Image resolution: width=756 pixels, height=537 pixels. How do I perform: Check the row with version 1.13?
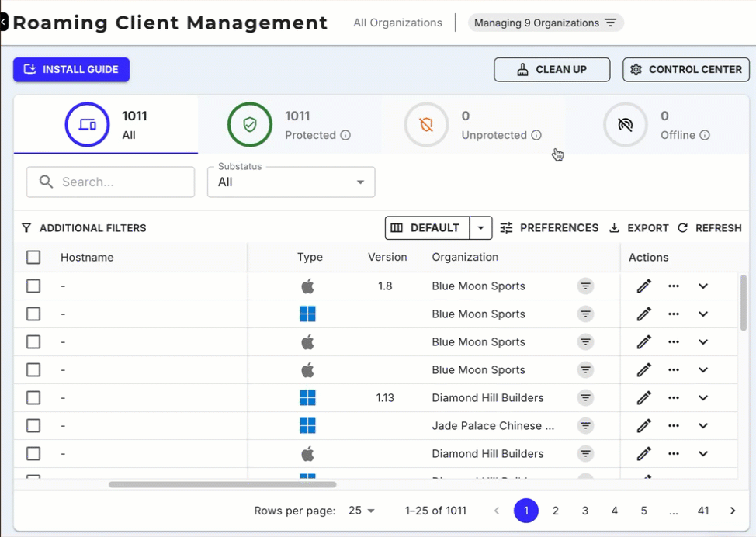pyautogui.click(x=33, y=398)
